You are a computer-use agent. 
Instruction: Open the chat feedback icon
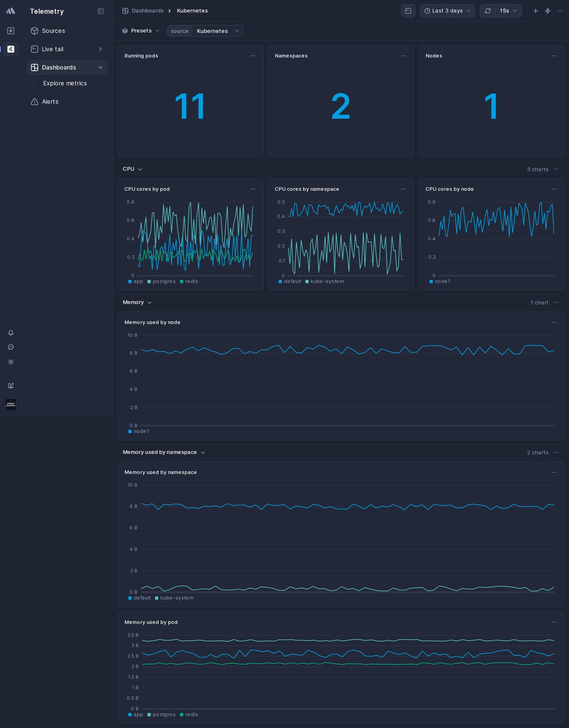pyautogui.click(x=11, y=347)
